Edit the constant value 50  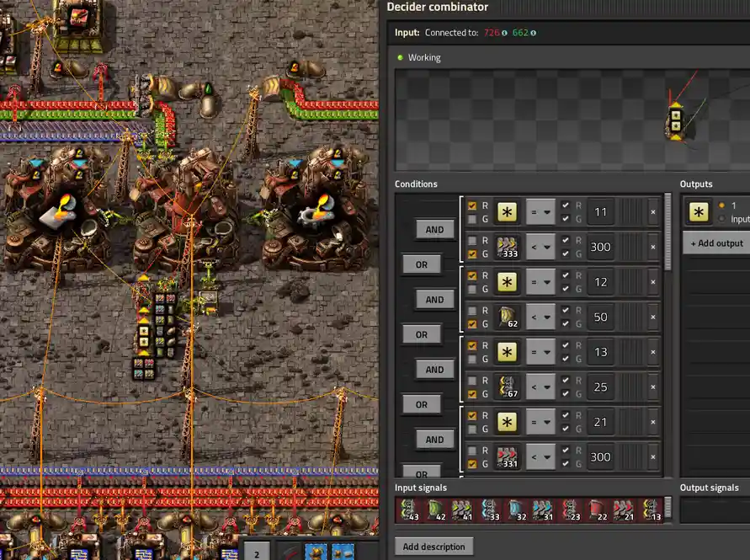tap(600, 317)
